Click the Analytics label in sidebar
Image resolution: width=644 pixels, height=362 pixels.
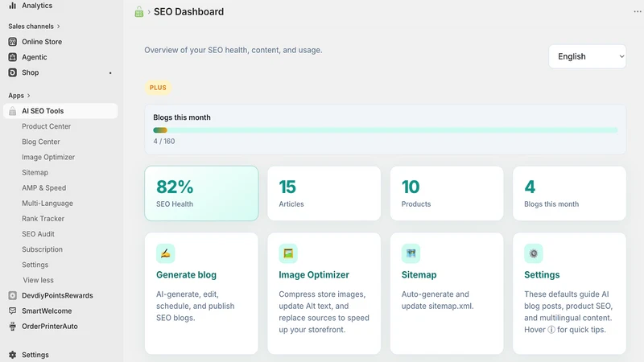coord(37,6)
